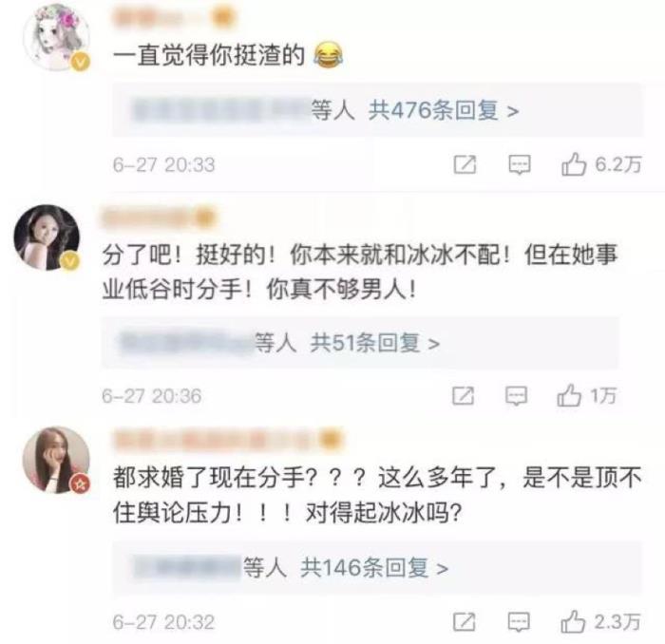This screenshot has width=665, height=644.
Task: Expand the 共476条回复 thread
Action: tap(444, 110)
